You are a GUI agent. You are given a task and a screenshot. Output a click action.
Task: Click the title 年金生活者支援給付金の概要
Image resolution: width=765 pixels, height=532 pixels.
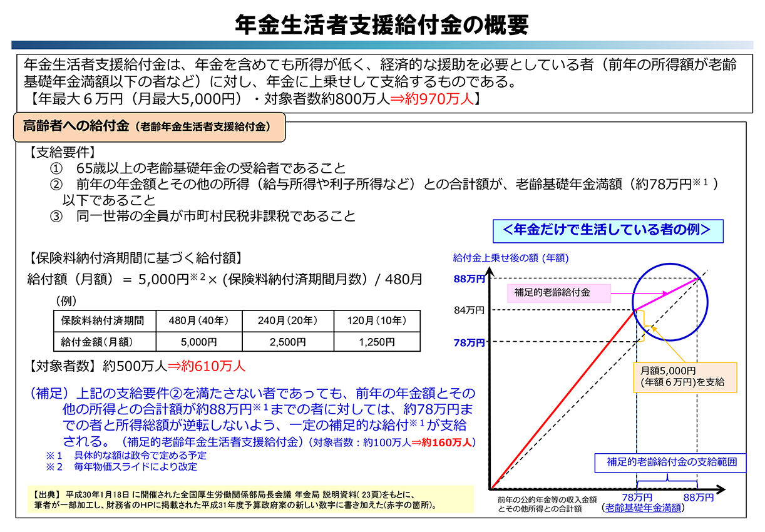coord(382,24)
